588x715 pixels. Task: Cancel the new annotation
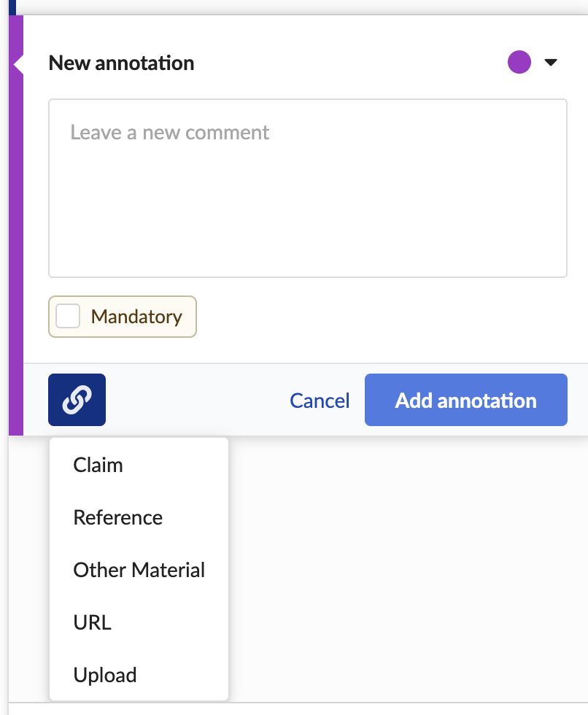(x=320, y=401)
